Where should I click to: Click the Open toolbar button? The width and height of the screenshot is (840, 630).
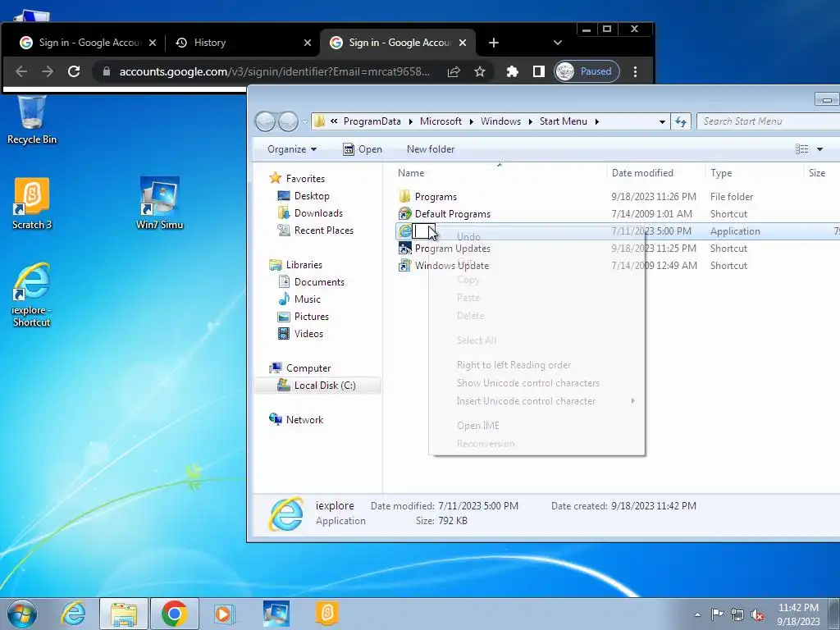[363, 149]
